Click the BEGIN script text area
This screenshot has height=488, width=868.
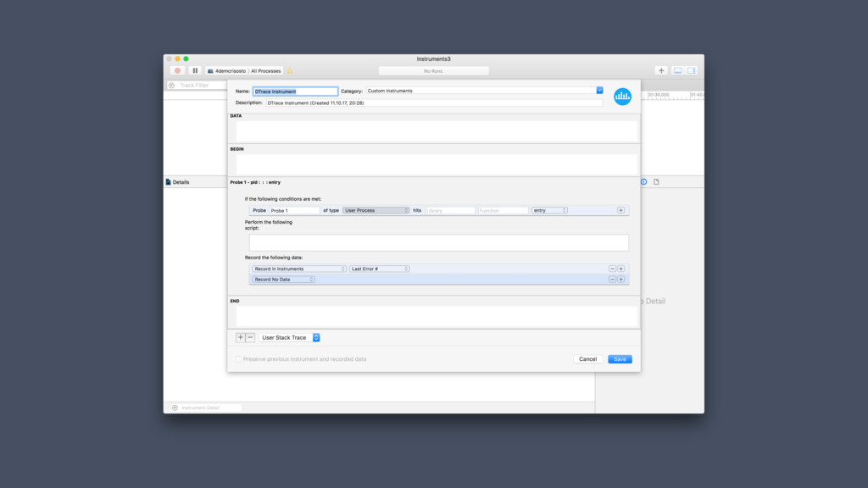tap(437, 164)
